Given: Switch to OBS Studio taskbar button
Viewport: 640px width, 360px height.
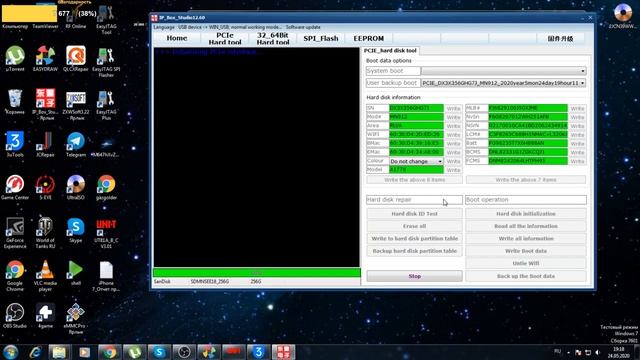Looking at the screenshot, I should coord(184,352).
